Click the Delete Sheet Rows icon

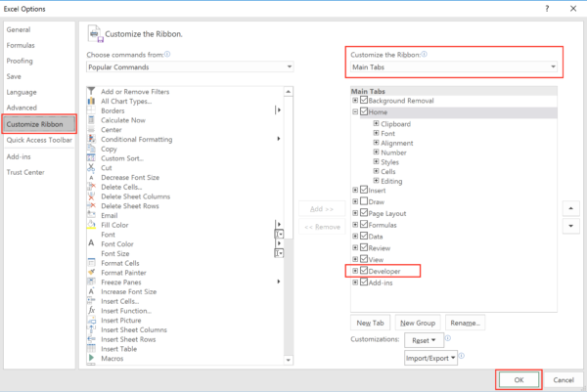[x=91, y=205]
